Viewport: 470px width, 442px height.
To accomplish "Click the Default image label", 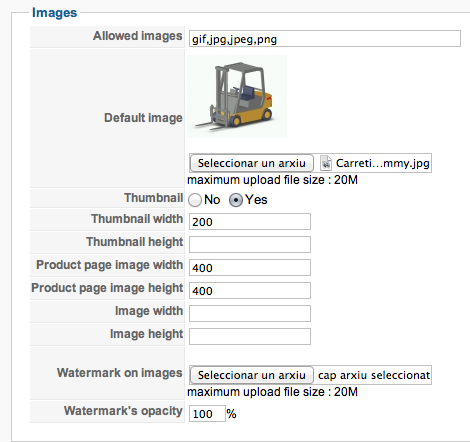I will 143,118.
